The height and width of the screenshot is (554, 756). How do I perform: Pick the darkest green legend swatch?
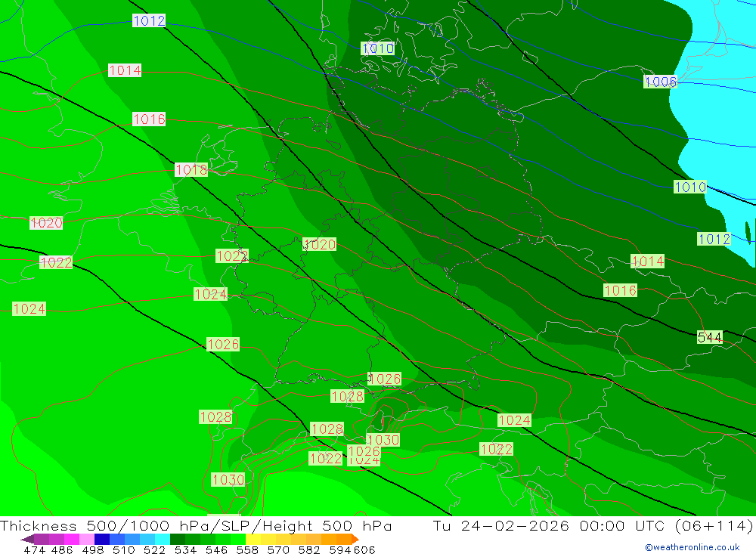point(178,539)
